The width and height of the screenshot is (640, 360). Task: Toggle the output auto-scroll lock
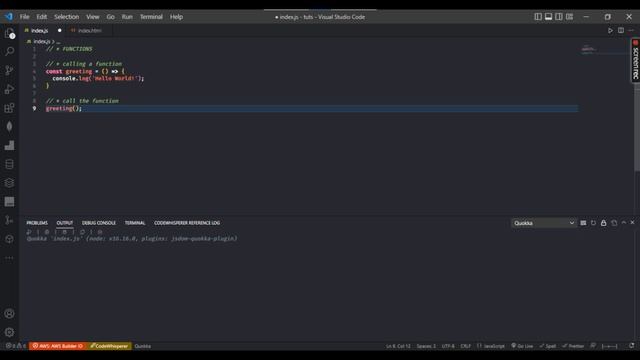pos(603,223)
